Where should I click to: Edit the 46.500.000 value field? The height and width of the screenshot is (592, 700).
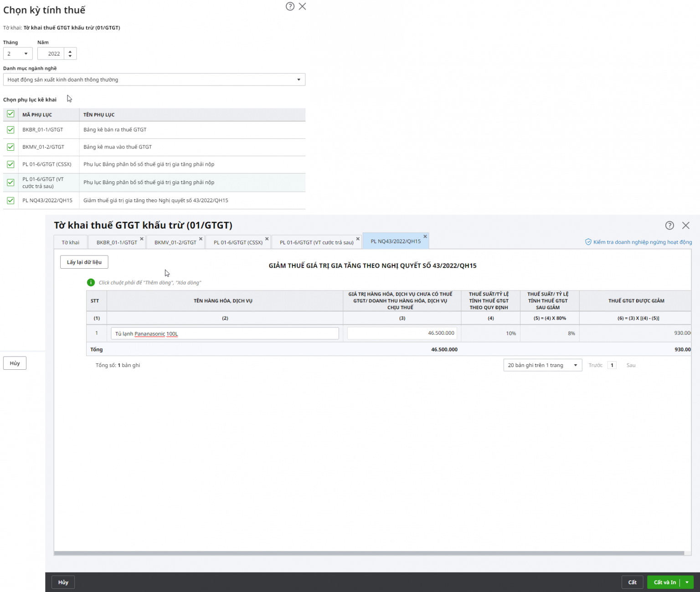click(x=402, y=333)
